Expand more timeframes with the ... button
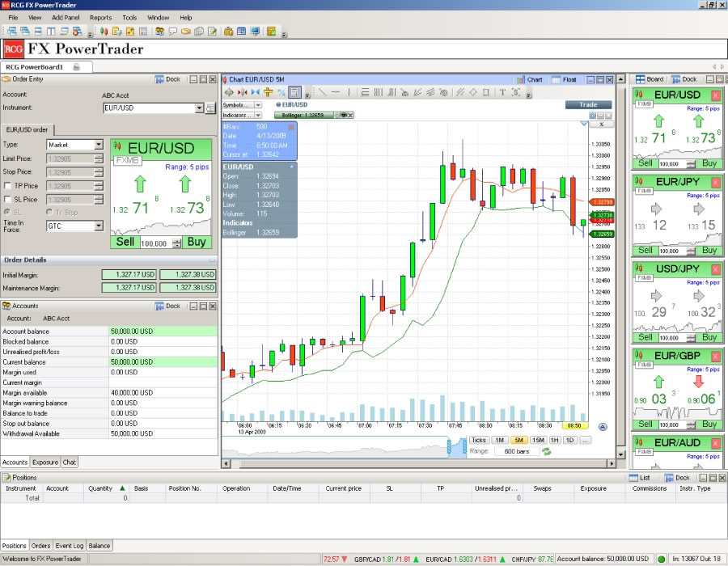 point(585,440)
